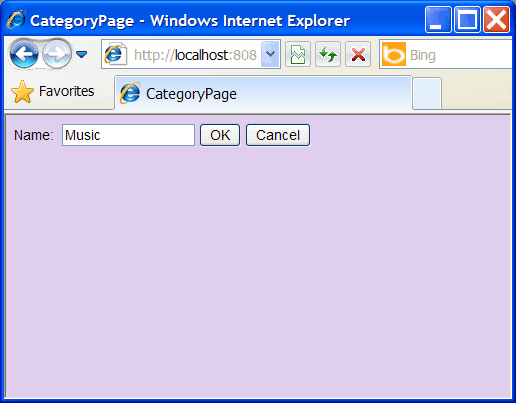Click the Name: label text
The image size is (516, 403).
click(33, 135)
